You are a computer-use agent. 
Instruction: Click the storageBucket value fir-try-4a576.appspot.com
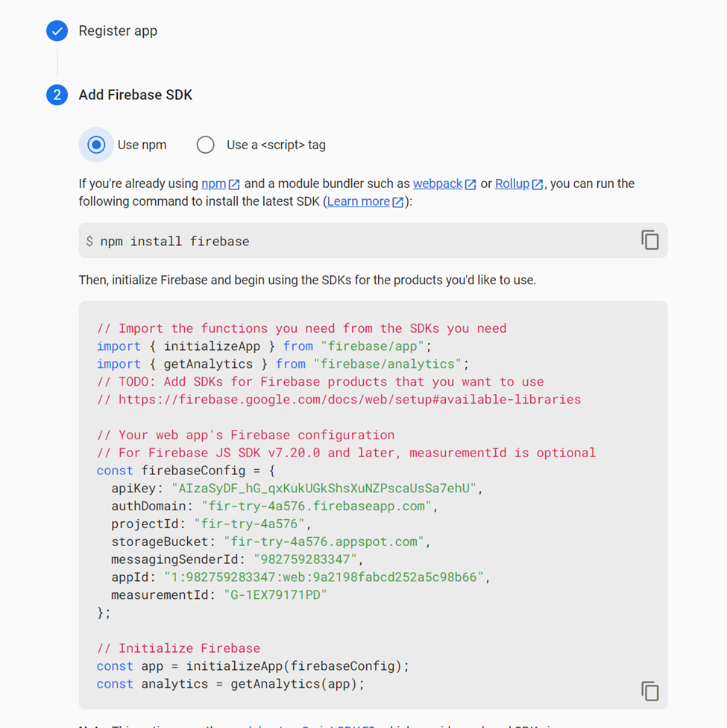pyautogui.click(x=324, y=542)
